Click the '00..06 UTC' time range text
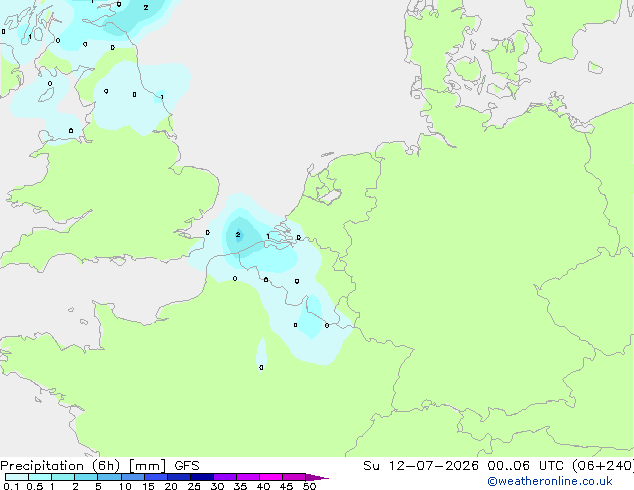634x490 pixels. (x=525, y=466)
